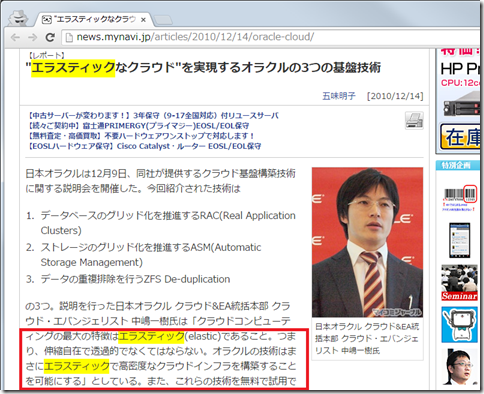
Task: Click the article headline エラスティックなクラウド
Action: pyautogui.click(x=203, y=68)
